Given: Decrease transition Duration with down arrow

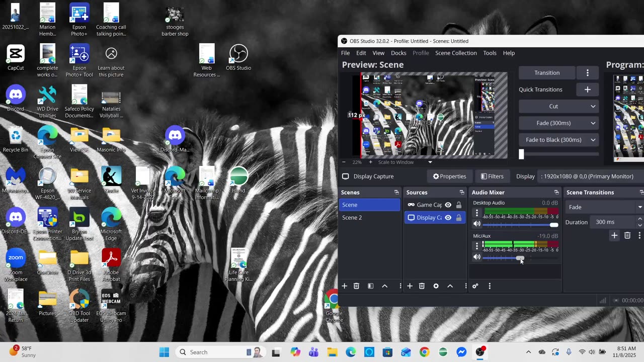Looking at the screenshot, I should 640,225.
